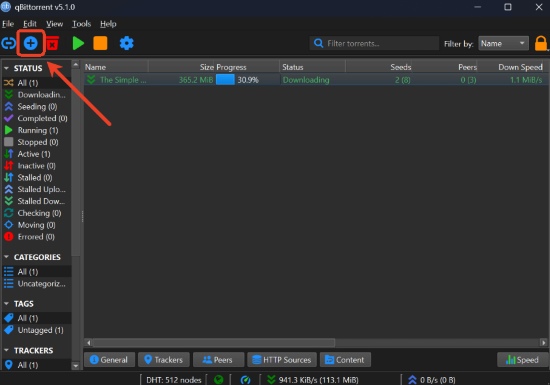Select the Completed (0) status filter
The height and width of the screenshot is (385, 550).
[36, 119]
